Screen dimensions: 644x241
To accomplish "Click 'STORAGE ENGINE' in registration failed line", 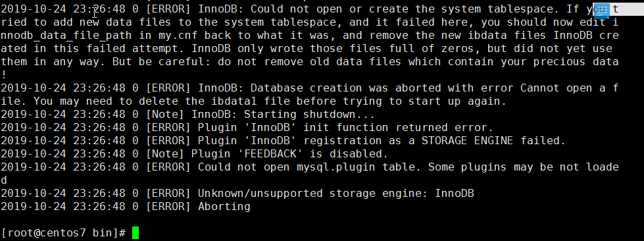I will coord(468,141).
